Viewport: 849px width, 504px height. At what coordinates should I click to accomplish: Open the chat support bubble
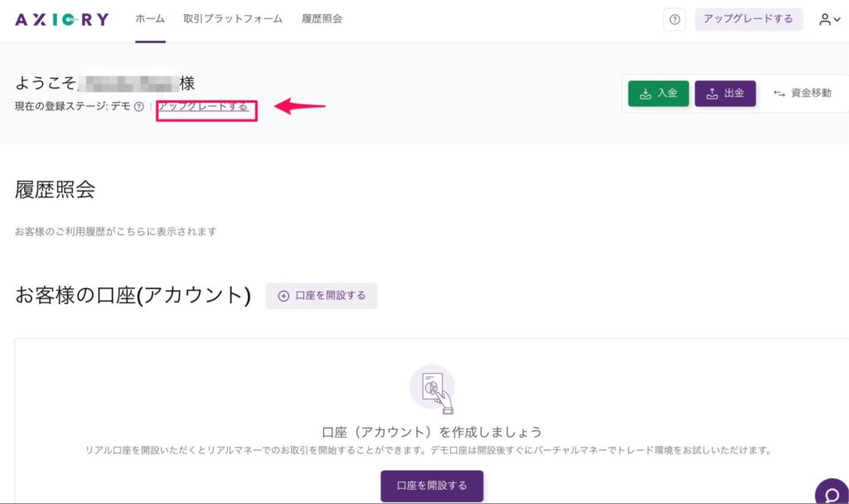830,492
